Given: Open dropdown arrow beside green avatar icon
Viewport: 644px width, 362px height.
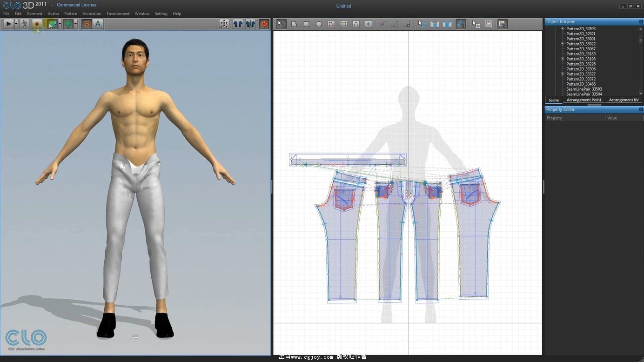Looking at the screenshot, I should pos(76,24).
